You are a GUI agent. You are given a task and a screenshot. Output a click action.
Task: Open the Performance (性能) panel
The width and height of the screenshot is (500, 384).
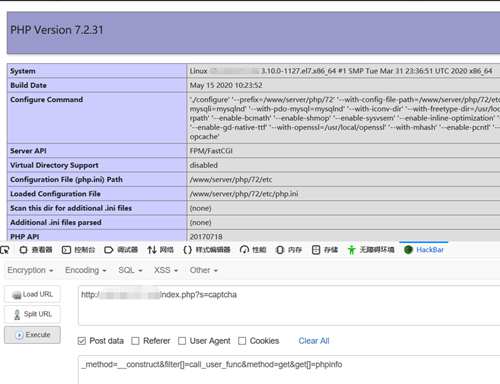253,250
